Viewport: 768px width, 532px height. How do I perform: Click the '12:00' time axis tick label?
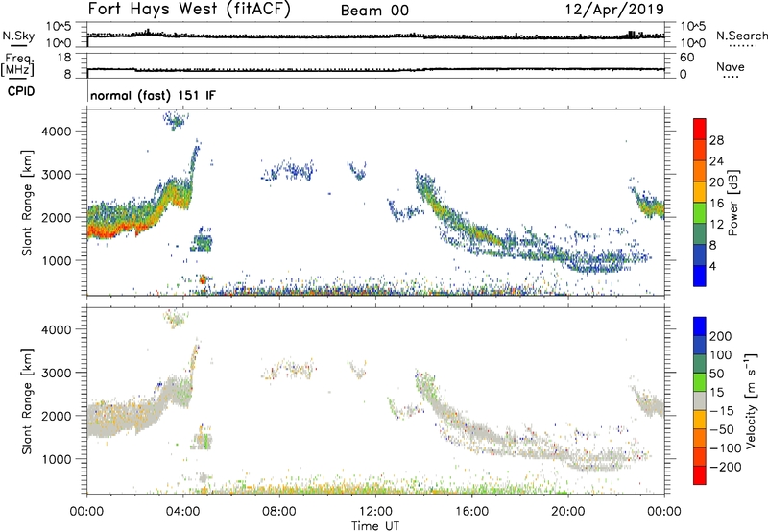tap(375, 512)
